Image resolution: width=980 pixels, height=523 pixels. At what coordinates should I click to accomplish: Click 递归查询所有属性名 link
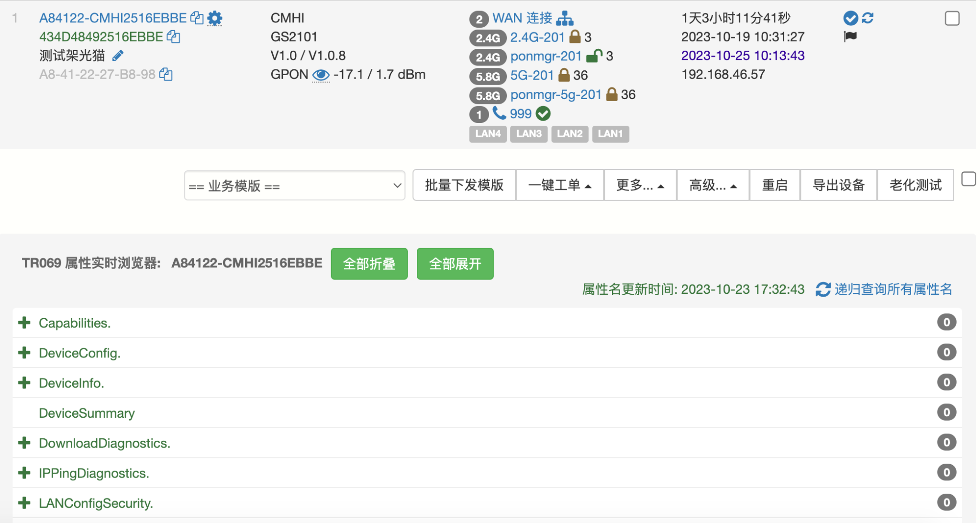893,289
